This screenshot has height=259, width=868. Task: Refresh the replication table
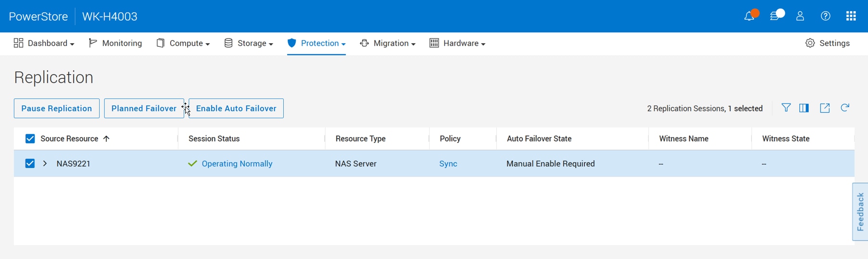click(845, 108)
